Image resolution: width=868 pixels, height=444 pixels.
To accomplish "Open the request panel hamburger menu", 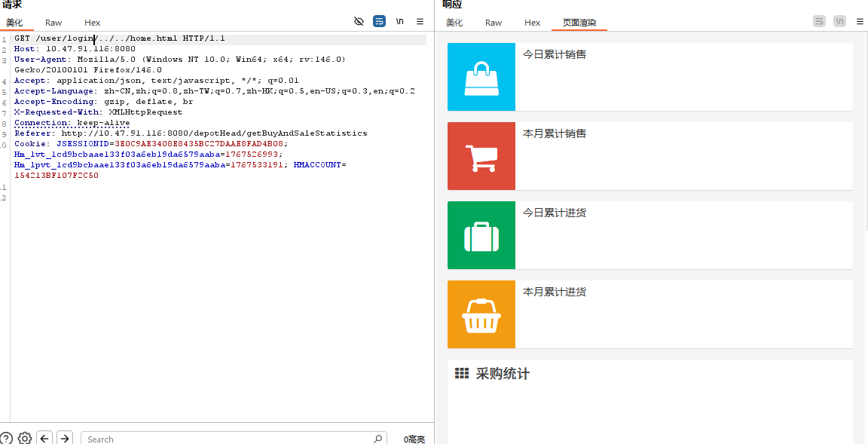I will (420, 22).
